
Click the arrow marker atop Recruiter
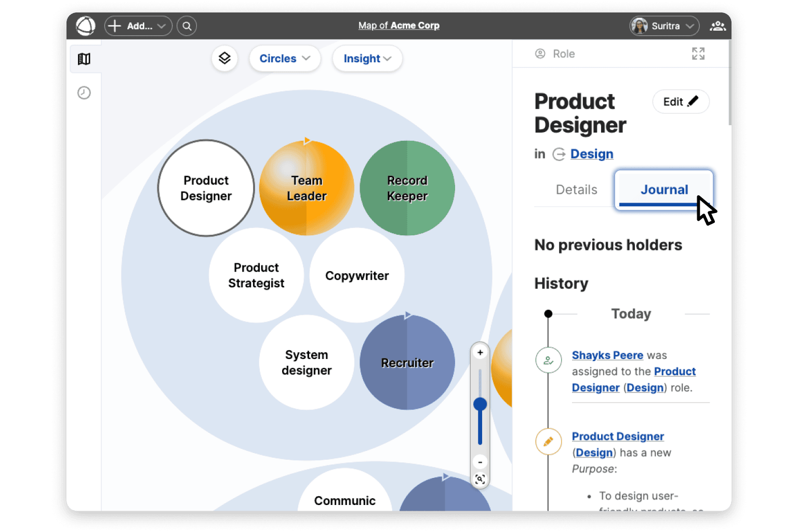[408, 315]
